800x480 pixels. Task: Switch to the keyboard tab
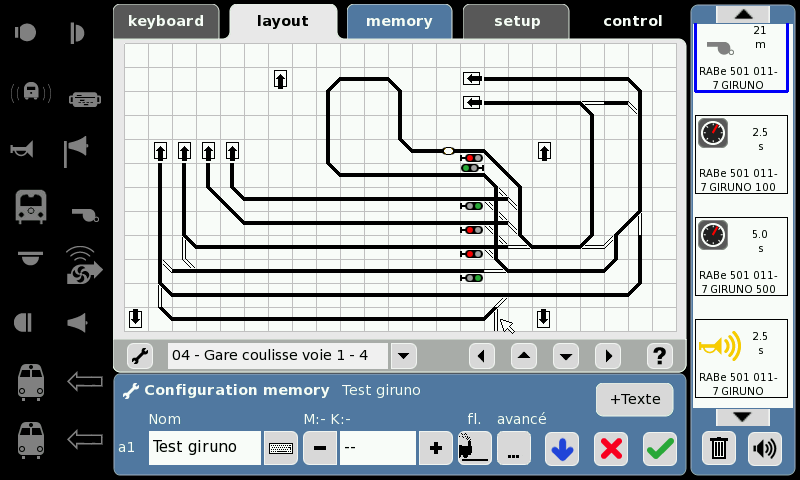pyautogui.click(x=166, y=21)
